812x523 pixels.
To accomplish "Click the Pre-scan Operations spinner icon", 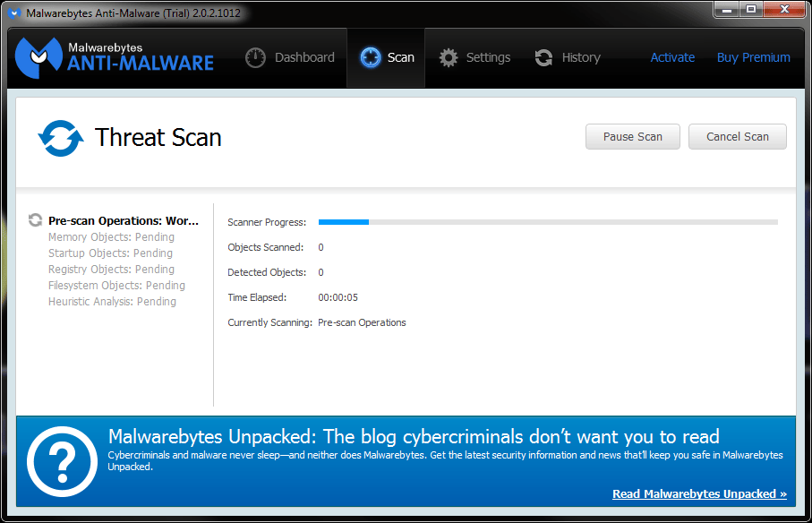I will (36, 220).
